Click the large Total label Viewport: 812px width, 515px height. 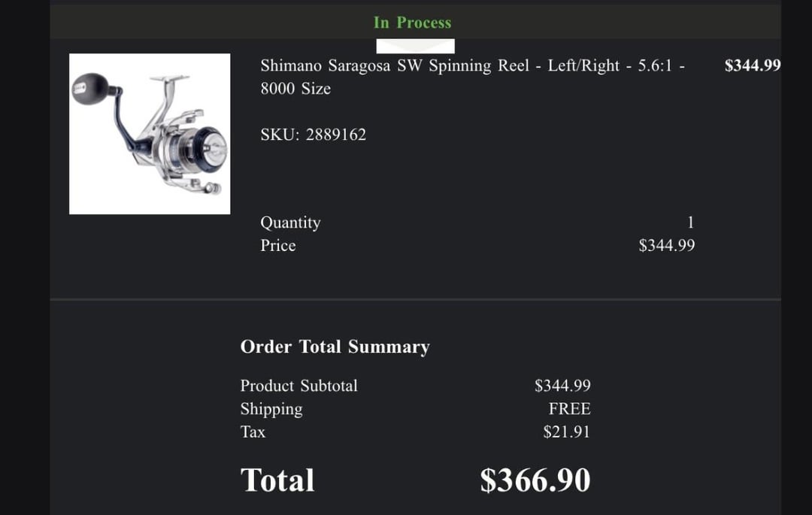[x=277, y=480]
